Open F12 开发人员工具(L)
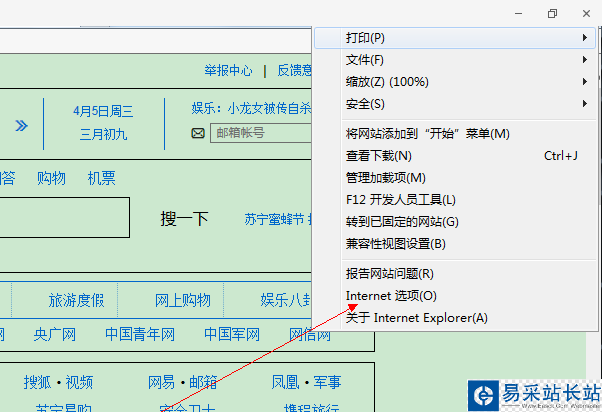602x412 pixels. 455,200
